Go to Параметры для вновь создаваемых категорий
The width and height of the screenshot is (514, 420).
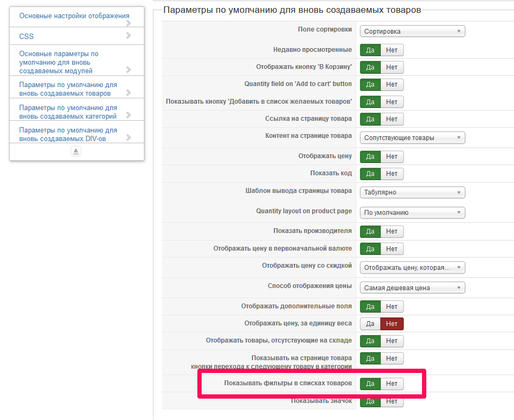click(x=68, y=112)
